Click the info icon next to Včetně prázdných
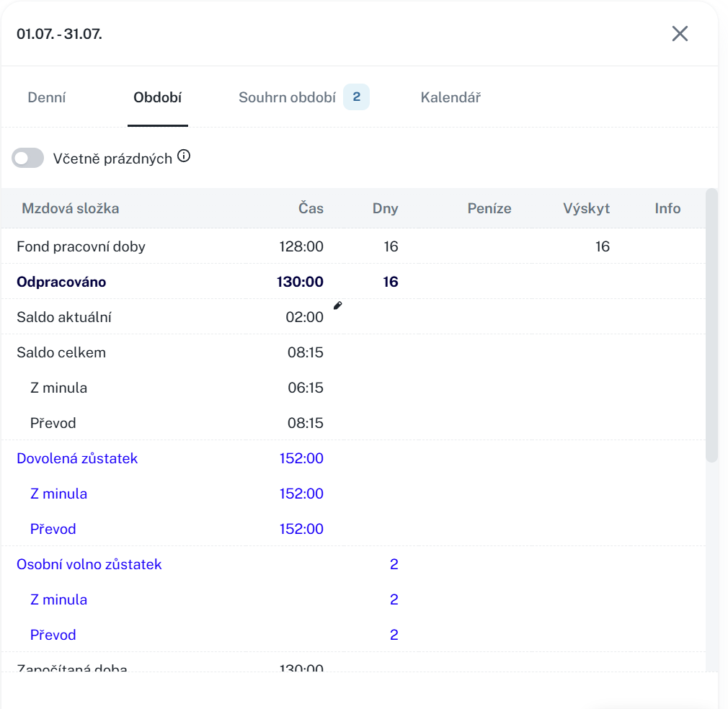This screenshot has height=709, width=728. pos(184,156)
